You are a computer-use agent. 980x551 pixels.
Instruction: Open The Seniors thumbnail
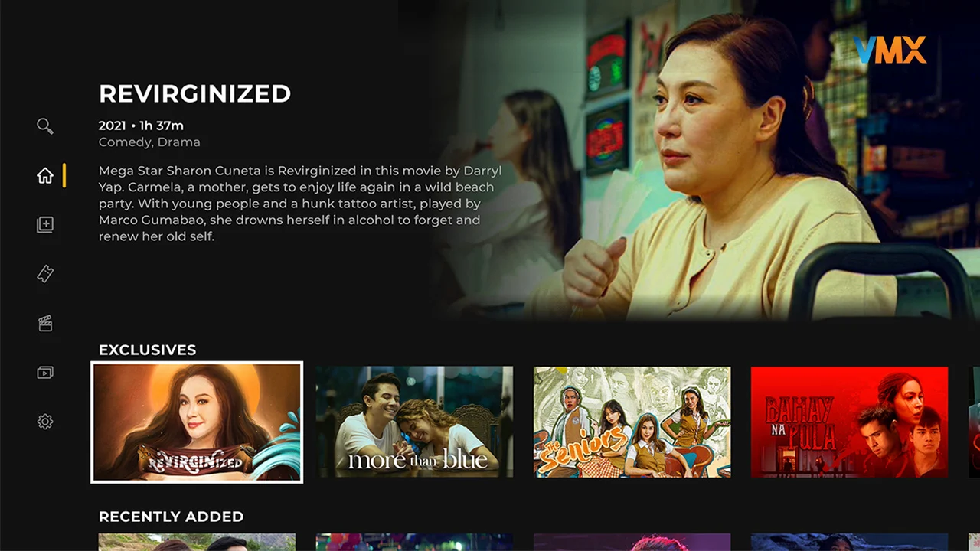(632, 422)
